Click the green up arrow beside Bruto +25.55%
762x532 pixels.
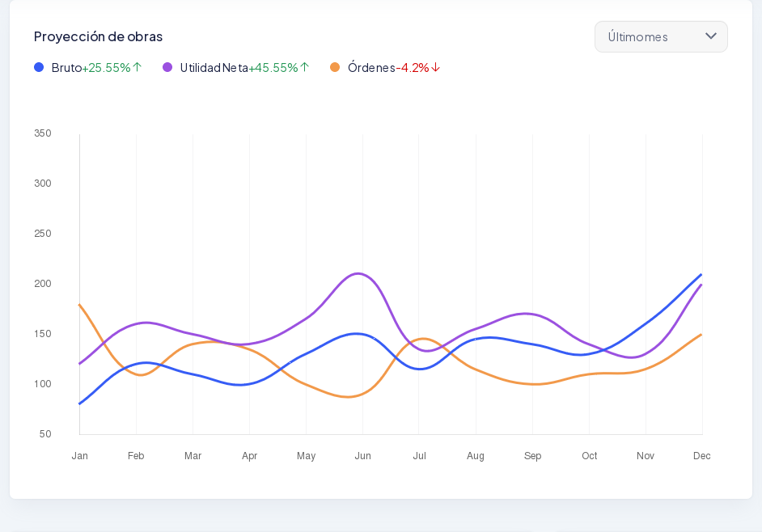[138, 67]
